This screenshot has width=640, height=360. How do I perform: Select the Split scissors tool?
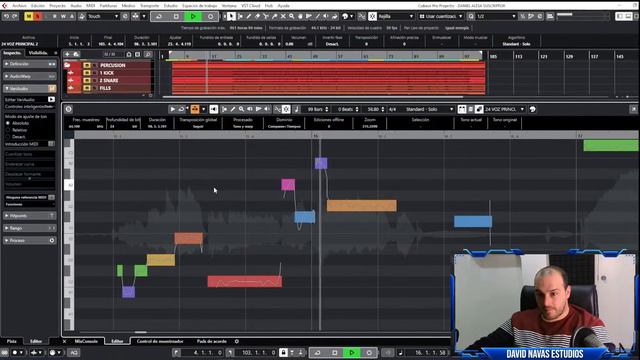[266, 16]
